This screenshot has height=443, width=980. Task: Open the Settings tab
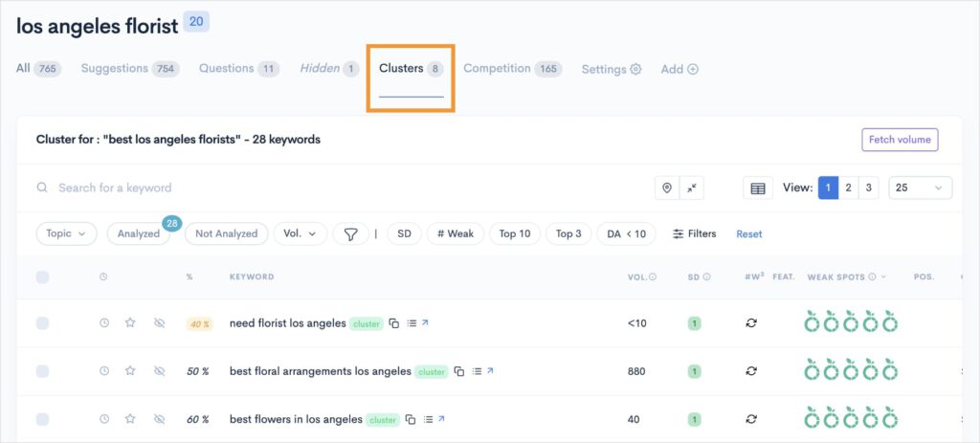(612, 69)
